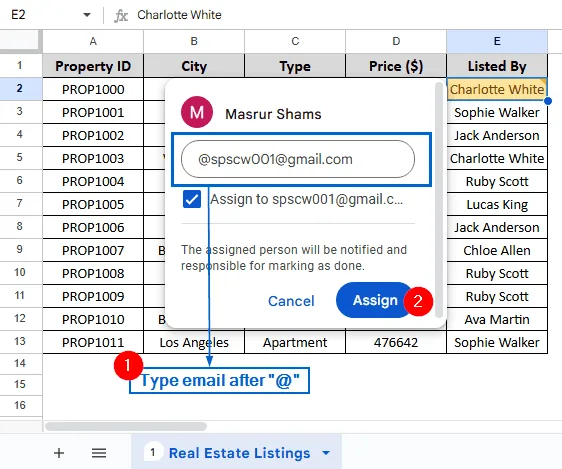Click the Listed By header cell
The image size is (562, 469).
[497, 66]
